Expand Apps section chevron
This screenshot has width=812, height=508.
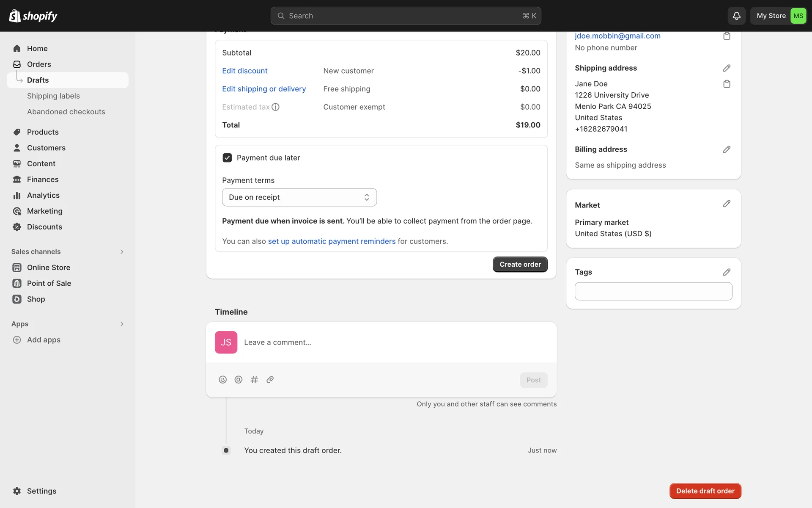[x=122, y=324]
